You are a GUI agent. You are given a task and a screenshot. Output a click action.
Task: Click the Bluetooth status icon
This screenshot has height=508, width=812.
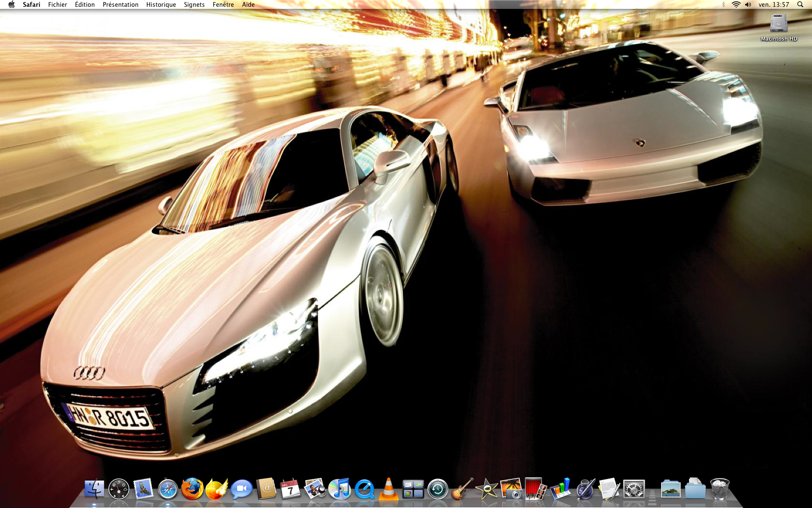pos(724,5)
